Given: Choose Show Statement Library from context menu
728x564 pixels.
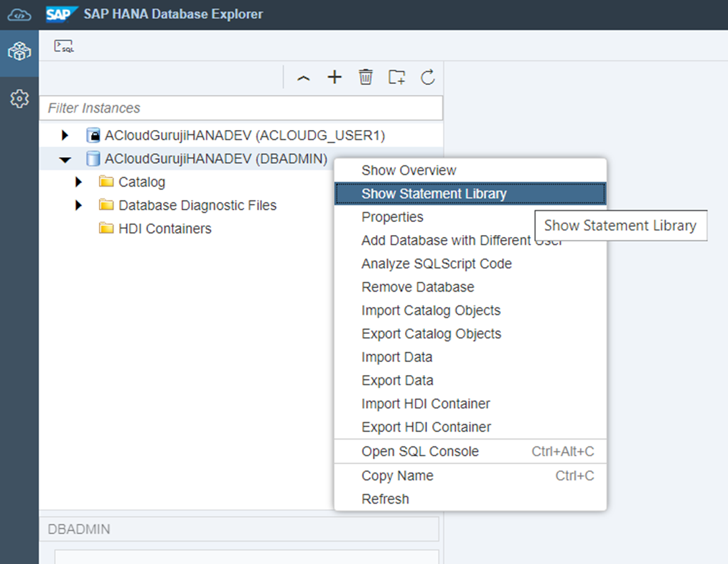Looking at the screenshot, I should click(x=434, y=194).
